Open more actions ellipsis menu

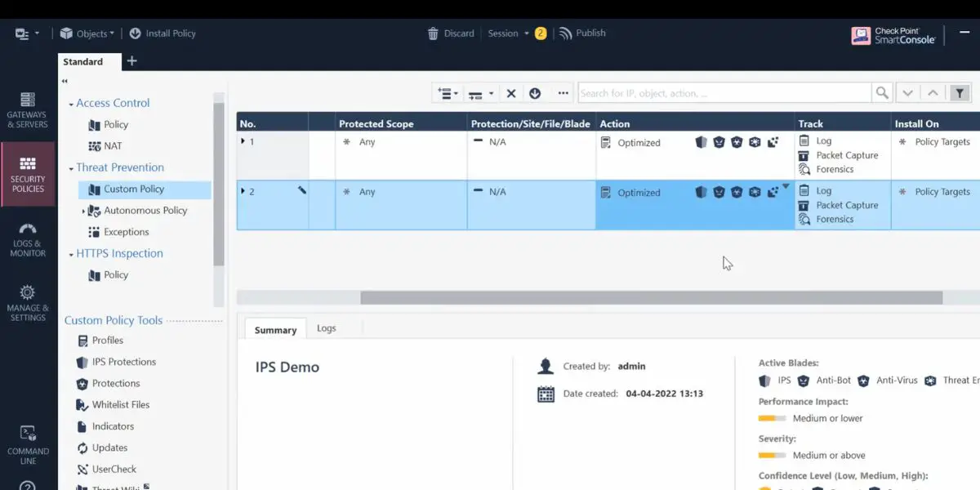(x=563, y=93)
